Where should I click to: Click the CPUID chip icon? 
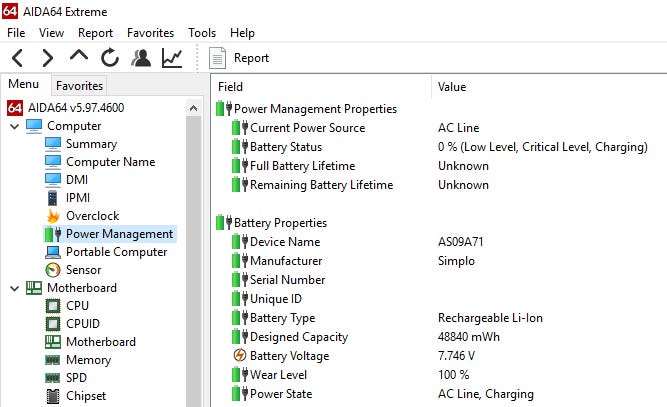click(x=53, y=324)
